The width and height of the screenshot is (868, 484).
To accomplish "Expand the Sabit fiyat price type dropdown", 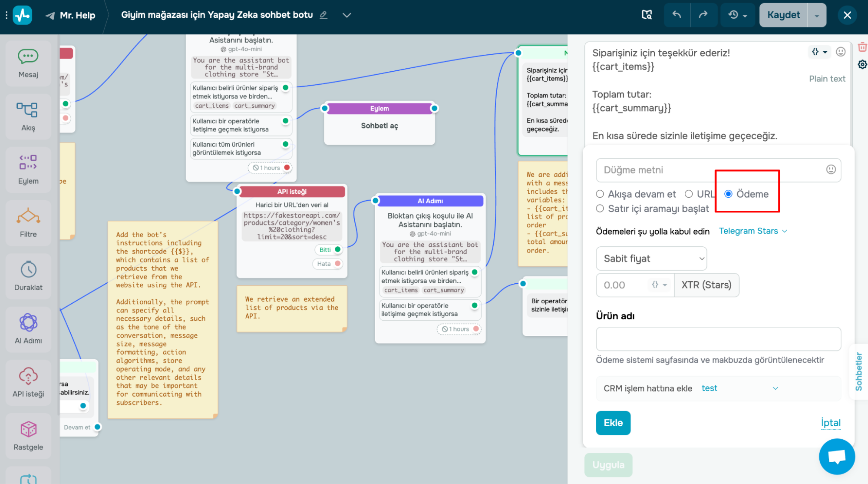I will click(x=651, y=259).
